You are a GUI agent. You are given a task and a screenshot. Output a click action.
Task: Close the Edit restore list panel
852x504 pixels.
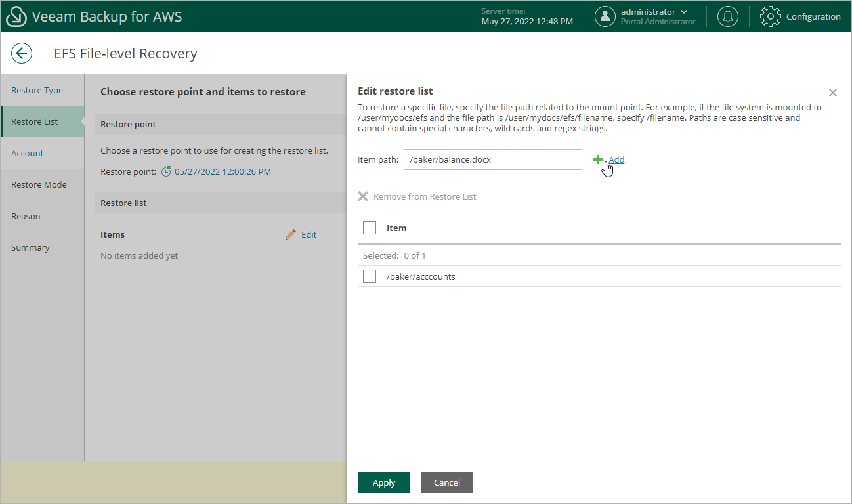(832, 92)
